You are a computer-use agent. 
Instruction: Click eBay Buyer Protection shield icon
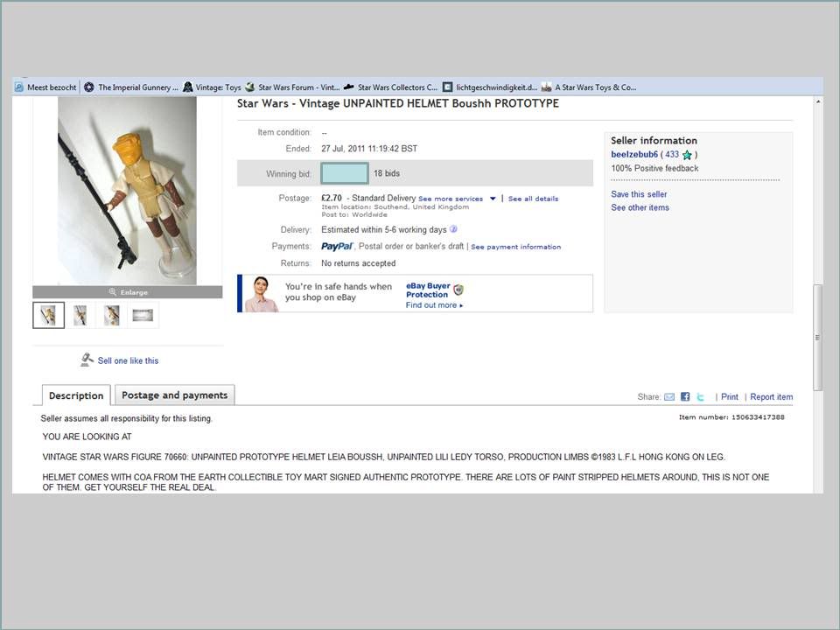[x=458, y=290]
